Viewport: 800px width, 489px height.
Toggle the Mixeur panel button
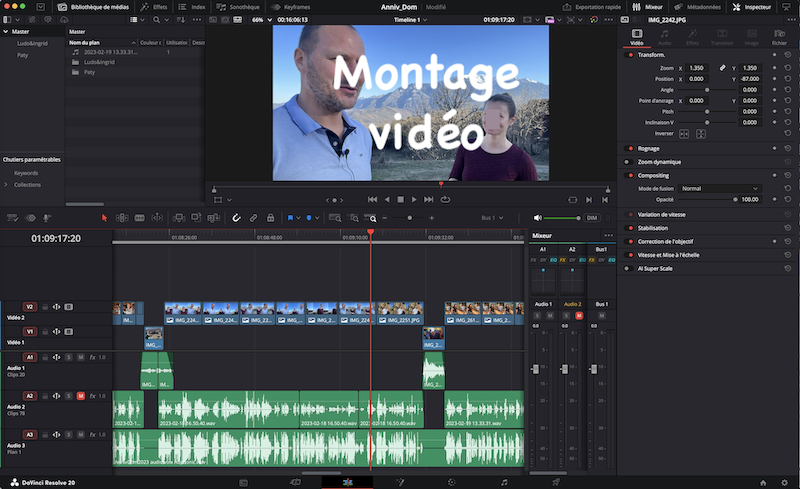tap(647, 7)
